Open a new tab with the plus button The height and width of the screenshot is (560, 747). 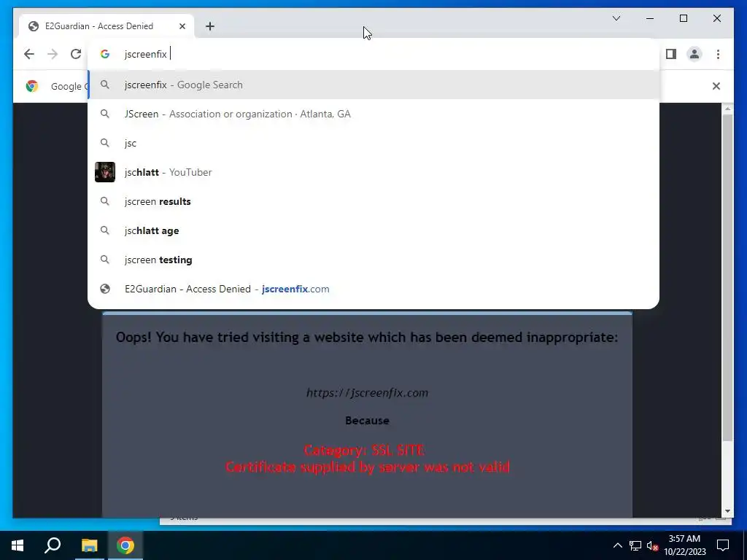pos(210,26)
